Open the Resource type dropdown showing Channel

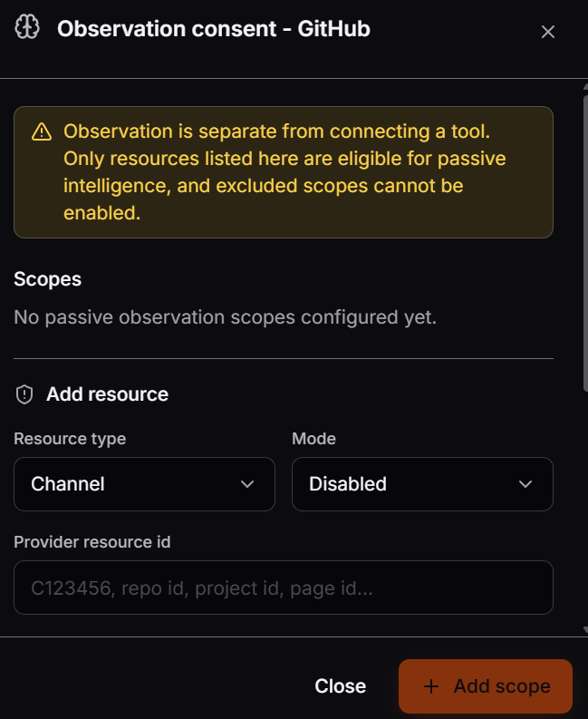pyautogui.click(x=144, y=484)
